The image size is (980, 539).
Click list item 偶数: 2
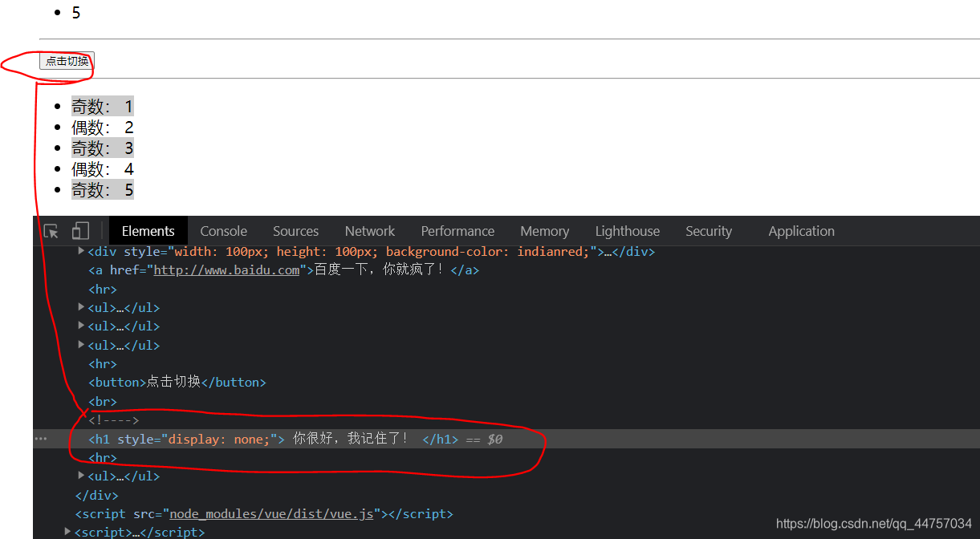[x=103, y=127]
